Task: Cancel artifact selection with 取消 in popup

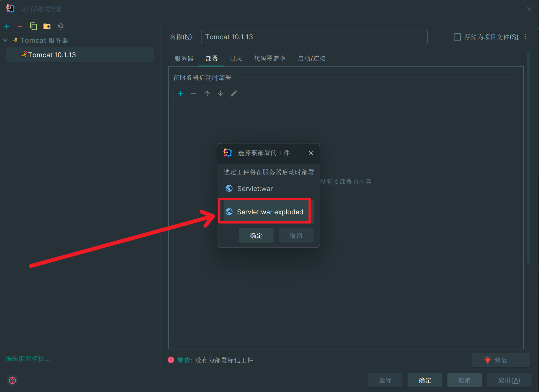Action: coord(296,236)
